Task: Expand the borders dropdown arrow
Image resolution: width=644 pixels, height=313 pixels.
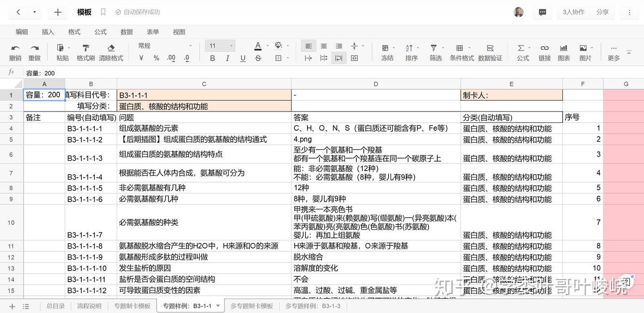Action: [x=287, y=58]
